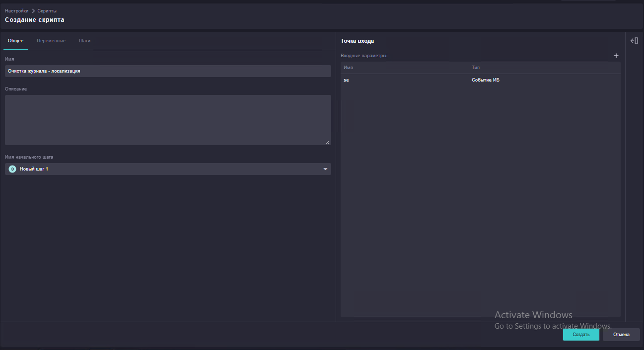The width and height of the screenshot is (644, 350).
Task: Open the Шаги tab
Action: click(x=84, y=41)
